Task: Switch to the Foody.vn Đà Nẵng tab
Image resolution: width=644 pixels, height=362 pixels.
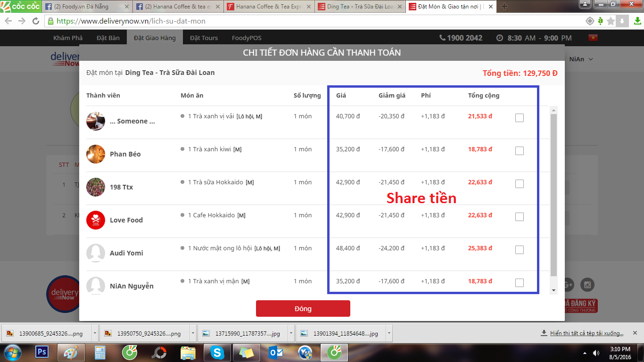Action: click(x=85, y=7)
